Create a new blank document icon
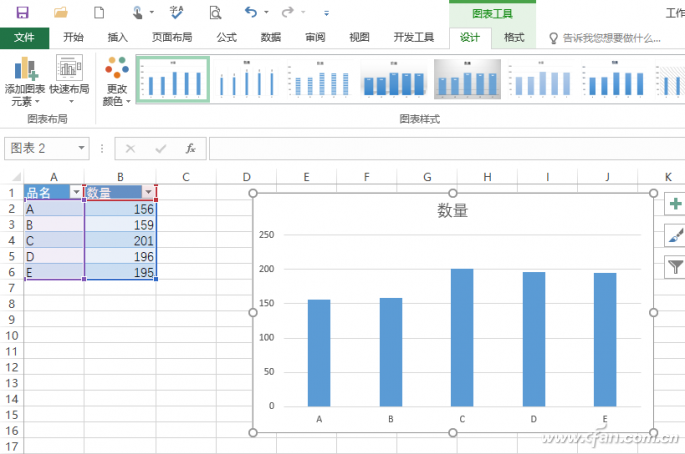The image size is (685, 454). (99, 12)
